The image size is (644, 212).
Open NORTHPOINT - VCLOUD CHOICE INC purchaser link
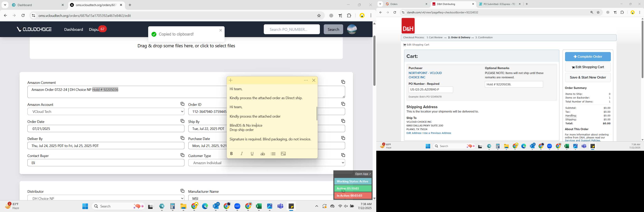tap(425, 75)
